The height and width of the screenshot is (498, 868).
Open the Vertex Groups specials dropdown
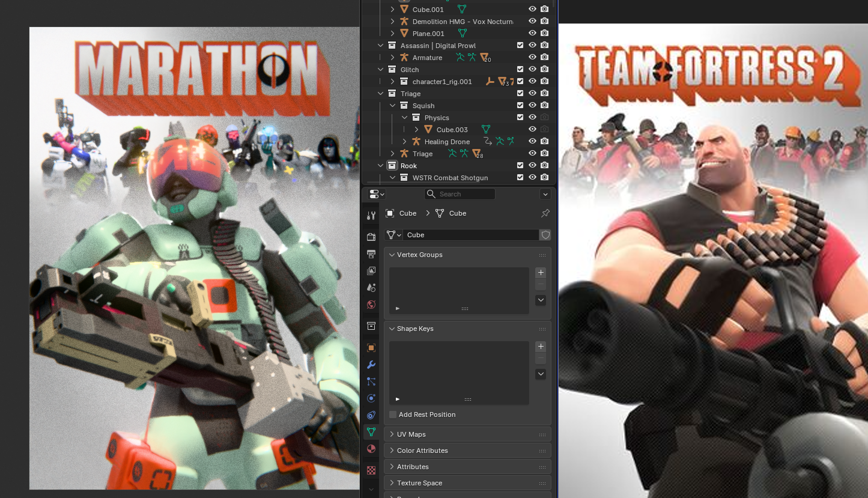coord(541,300)
